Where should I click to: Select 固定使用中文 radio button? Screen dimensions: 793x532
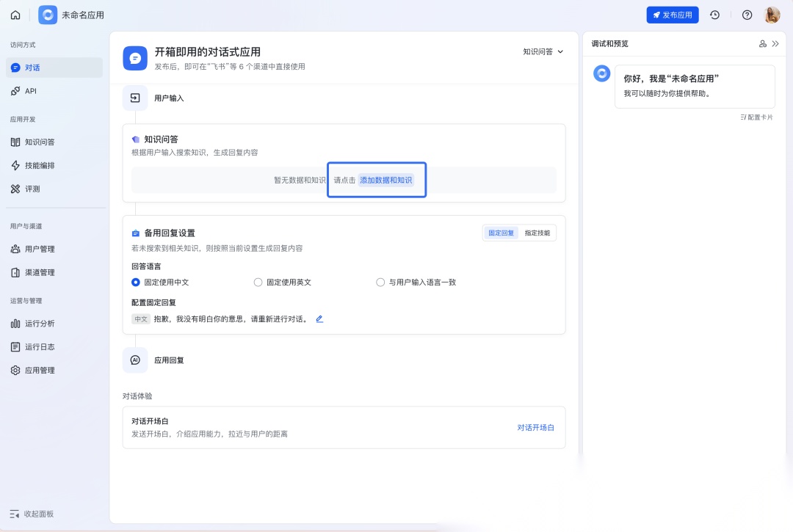click(136, 282)
